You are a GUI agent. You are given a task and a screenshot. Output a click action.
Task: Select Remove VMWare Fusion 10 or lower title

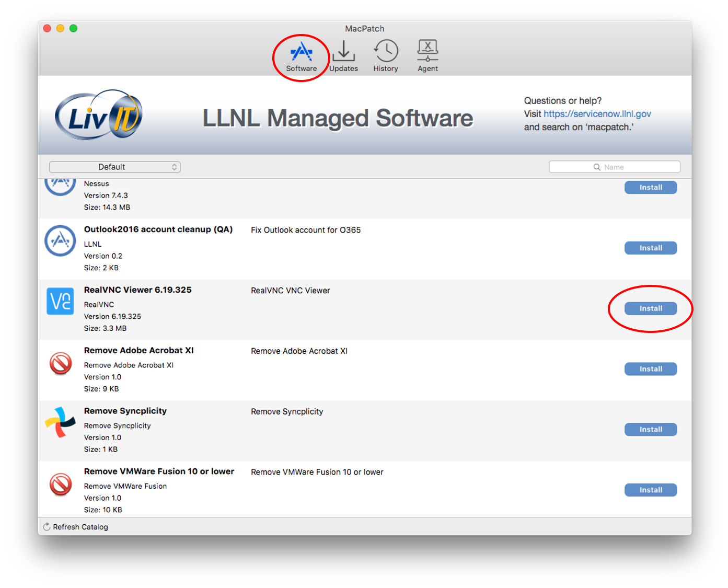(159, 471)
